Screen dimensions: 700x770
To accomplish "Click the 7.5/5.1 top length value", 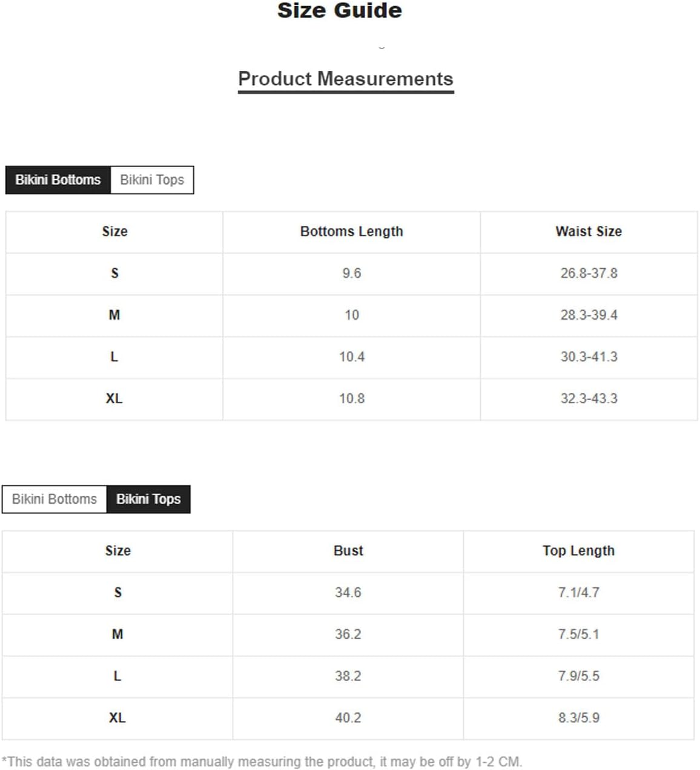I will pos(579,634).
